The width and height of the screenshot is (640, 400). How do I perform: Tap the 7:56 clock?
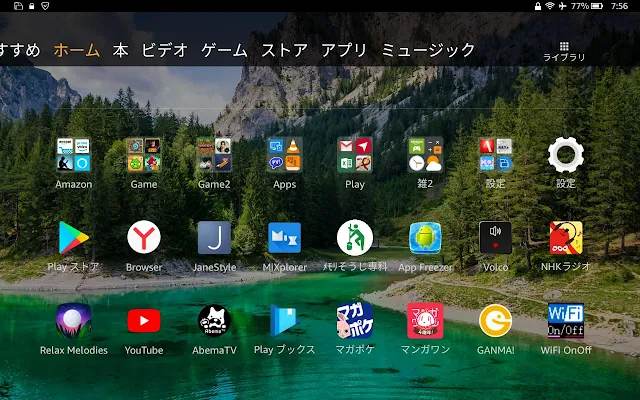tap(619, 6)
